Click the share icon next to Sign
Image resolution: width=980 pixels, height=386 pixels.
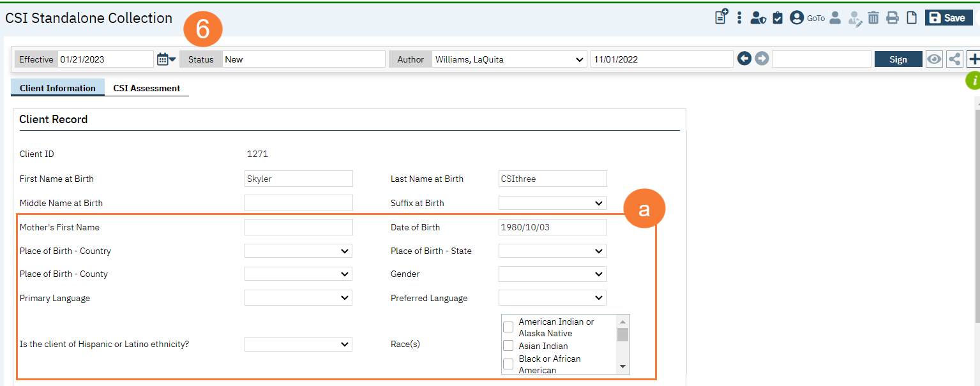click(x=954, y=59)
